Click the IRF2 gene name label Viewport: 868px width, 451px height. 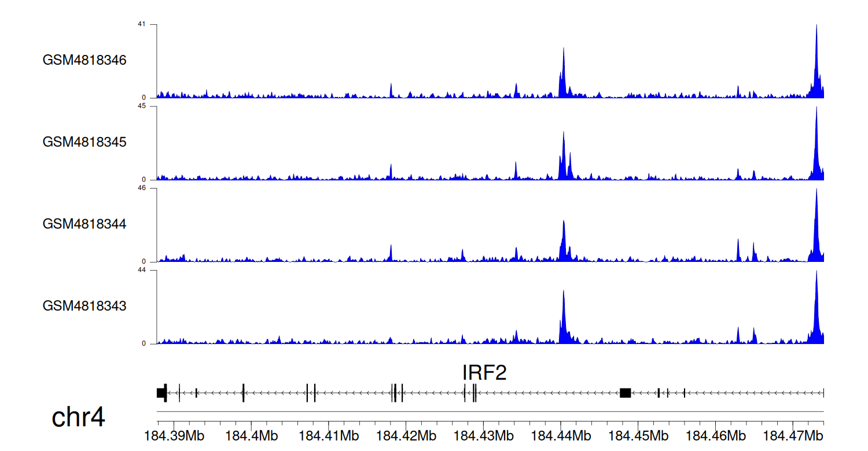point(484,373)
